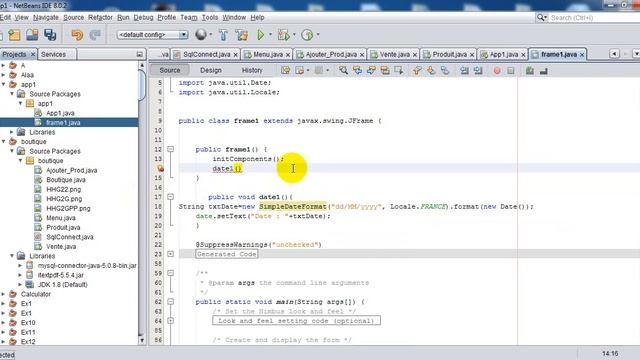Open the Profile Project arrow dropdown

coord(318,35)
